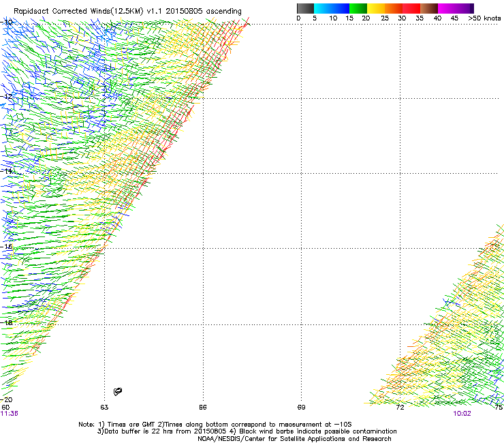Click the "-20" latitude axis label

[7, 400]
